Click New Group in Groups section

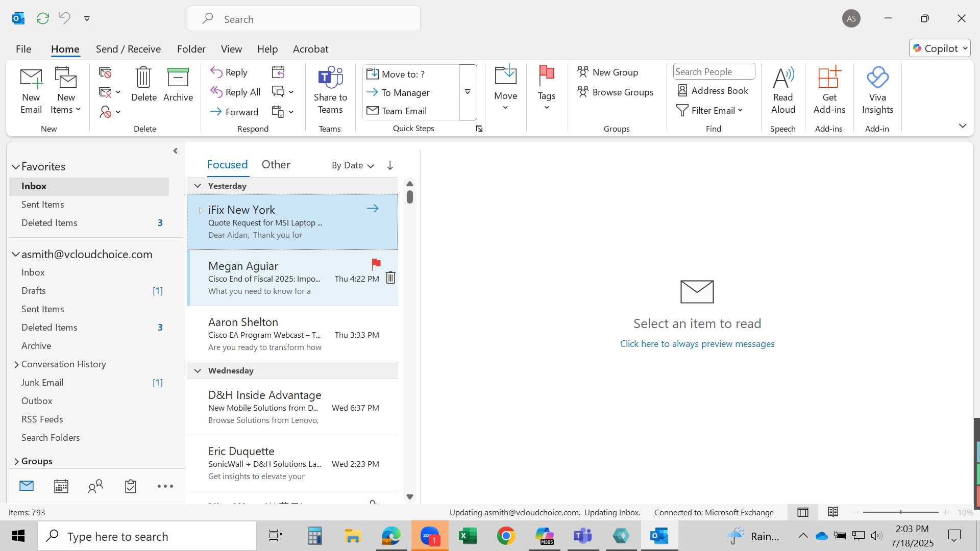[608, 72]
